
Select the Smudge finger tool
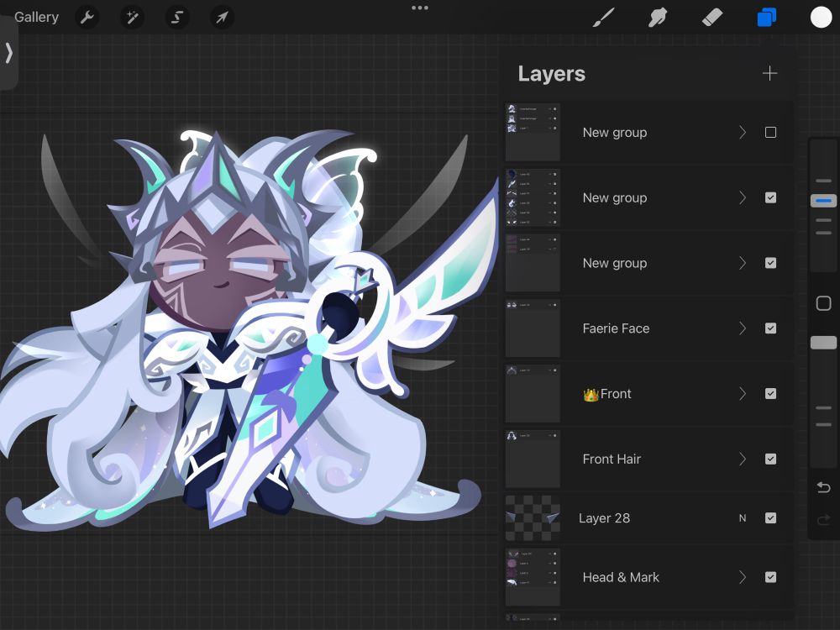(658, 17)
